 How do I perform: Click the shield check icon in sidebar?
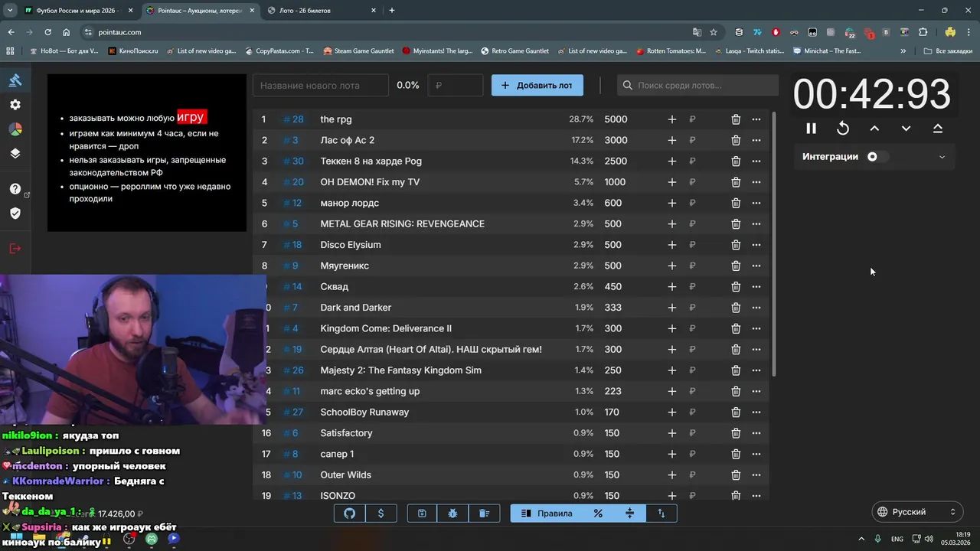[15, 214]
